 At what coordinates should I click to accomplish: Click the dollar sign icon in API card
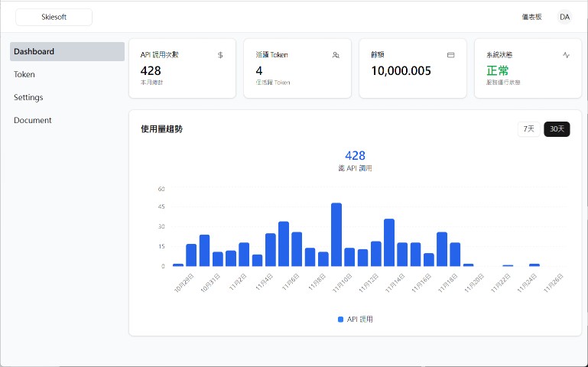coord(221,55)
